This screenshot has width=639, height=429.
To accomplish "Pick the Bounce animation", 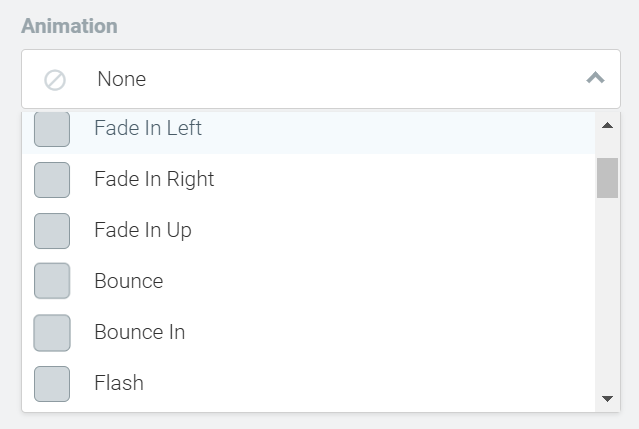I will tap(308, 281).
